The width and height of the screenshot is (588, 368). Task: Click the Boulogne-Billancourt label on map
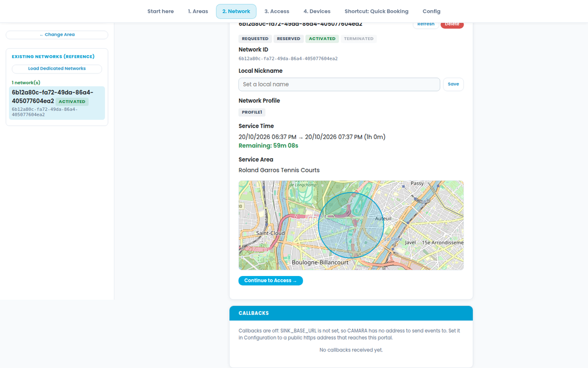[320, 263]
